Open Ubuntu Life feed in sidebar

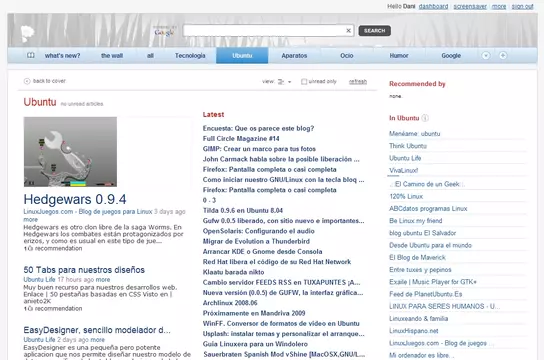pyautogui.click(x=405, y=158)
